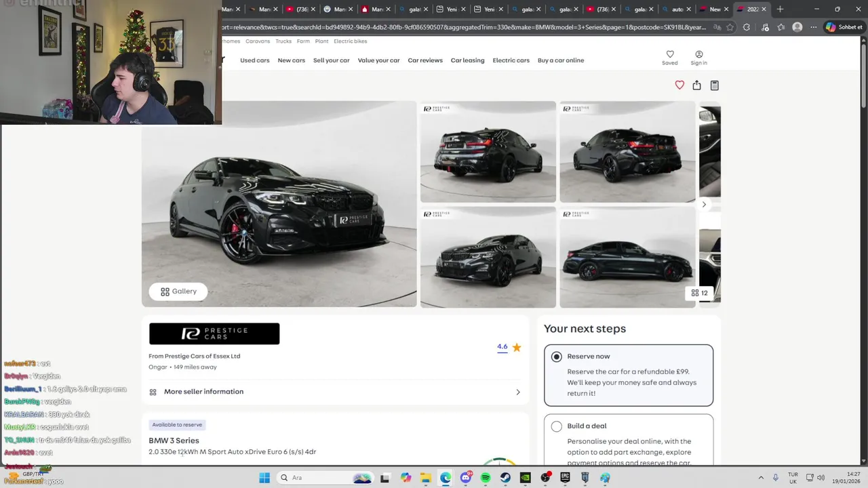
Task: Click TUR UK language indicator in tray
Action: pos(793,478)
